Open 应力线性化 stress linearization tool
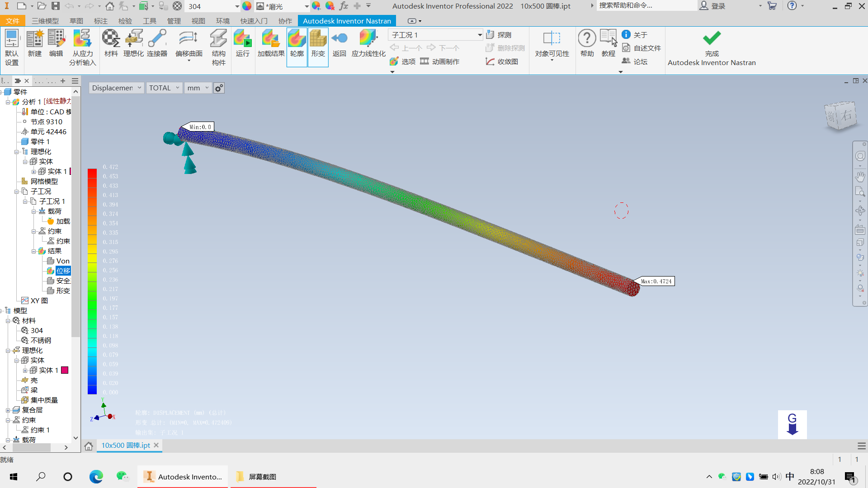Image resolution: width=868 pixels, height=488 pixels. click(x=368, y=43)
